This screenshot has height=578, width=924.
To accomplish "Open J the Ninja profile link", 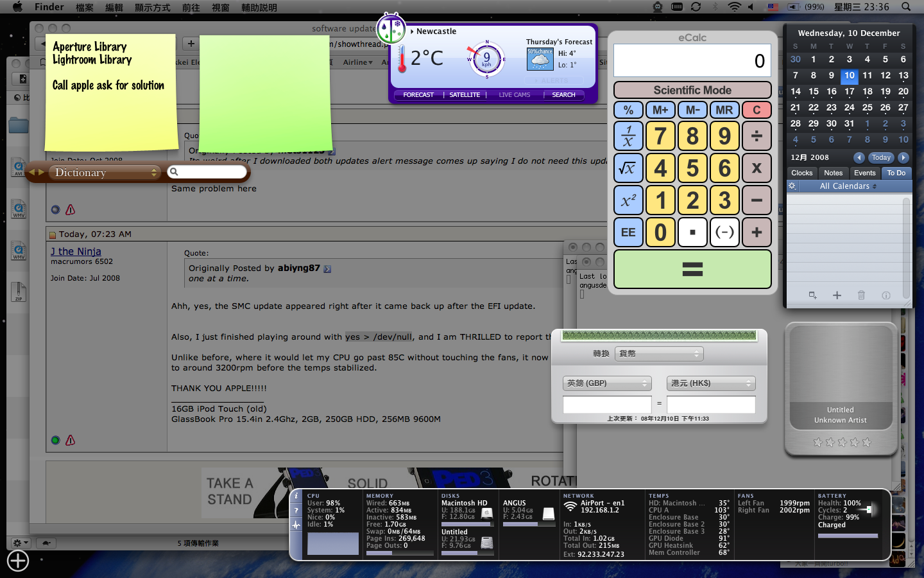I will pos(76,251).
